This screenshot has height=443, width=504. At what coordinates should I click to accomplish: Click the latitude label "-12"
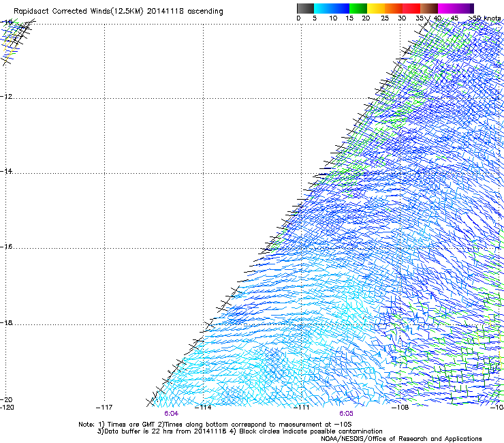pyautogui.click(x=6, y=97)
